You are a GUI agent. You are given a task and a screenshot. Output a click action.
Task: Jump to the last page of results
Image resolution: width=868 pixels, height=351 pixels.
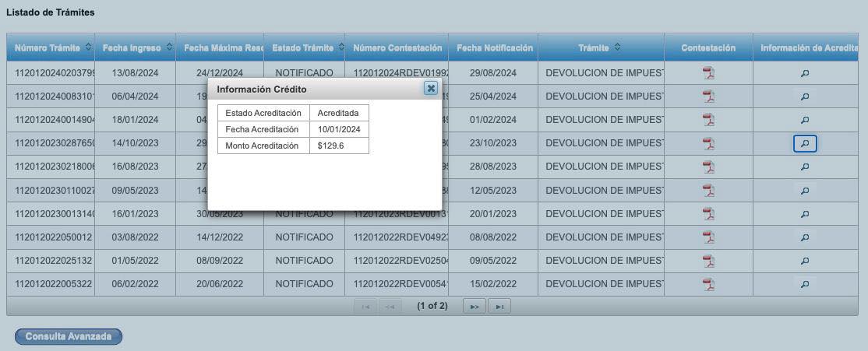[499, 307]
